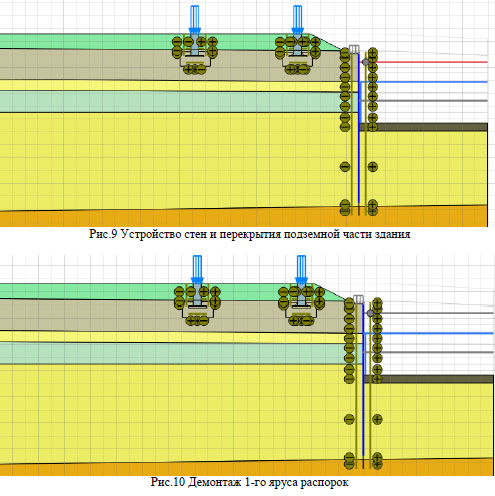Click the right blue load arrow in Рис.9
The image size is (495, 496).
[297, 20]
